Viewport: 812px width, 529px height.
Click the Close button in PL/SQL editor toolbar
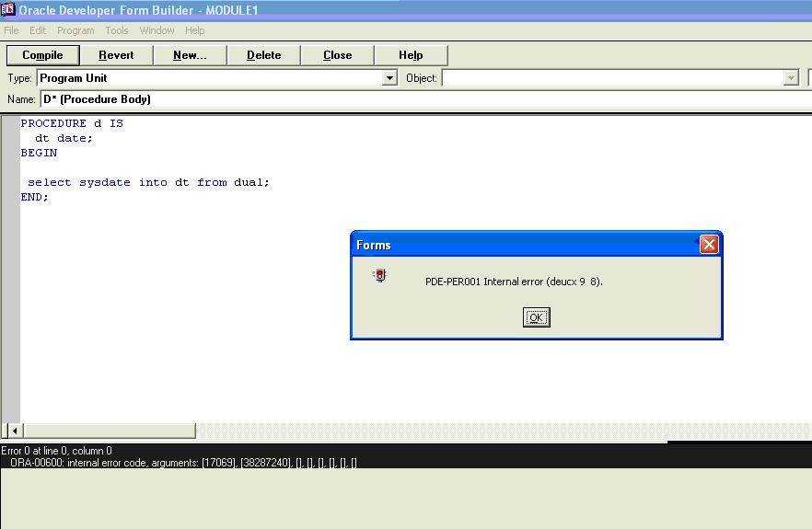[x=337, y=55]
